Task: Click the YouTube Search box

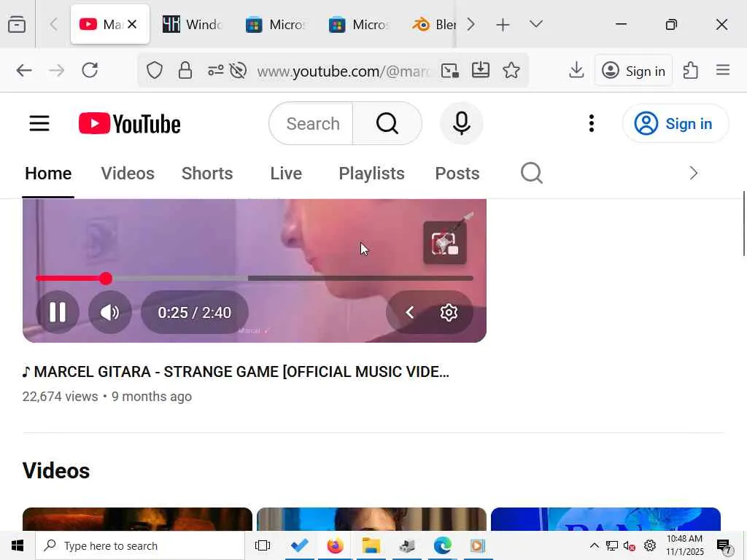Action: pos(311,123)
